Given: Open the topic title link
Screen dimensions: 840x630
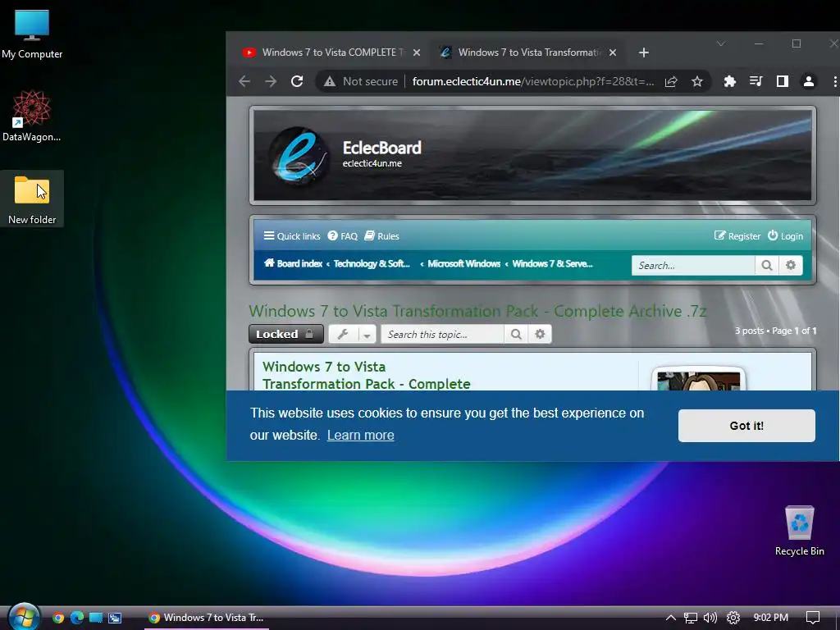Looking at the screenshot, I should coord(478,311).
